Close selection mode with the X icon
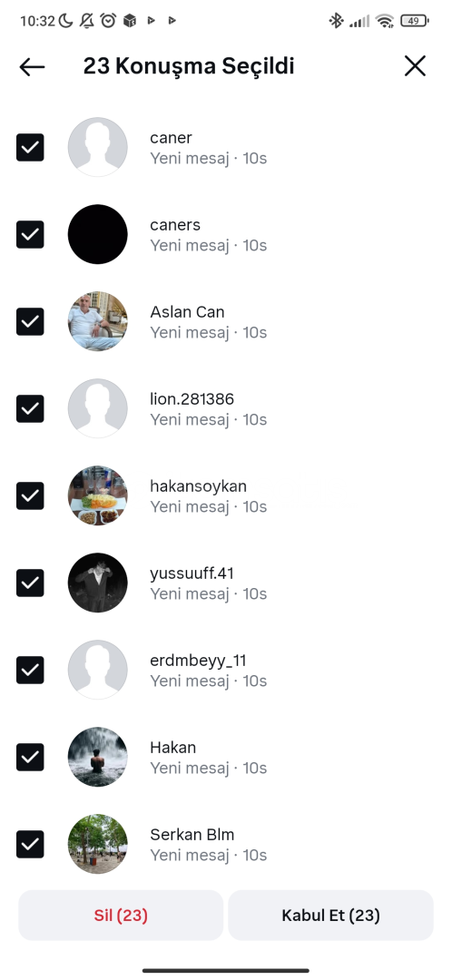 click(x=415, y=65)
